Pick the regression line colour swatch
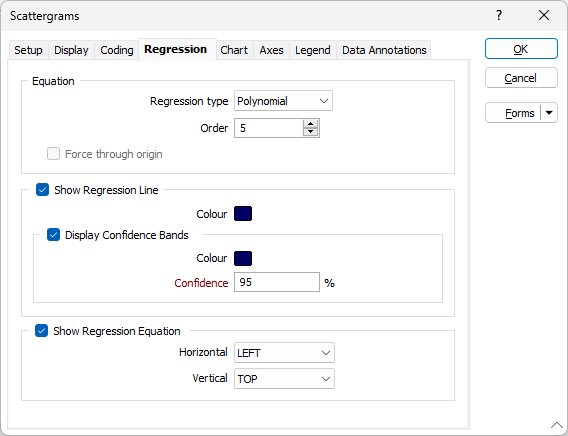 click(243, 214)
